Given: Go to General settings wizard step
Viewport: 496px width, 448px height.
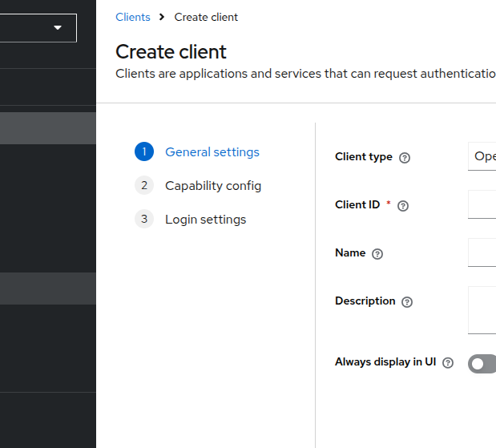Looking at the screenshot, I should click(212, 152).
